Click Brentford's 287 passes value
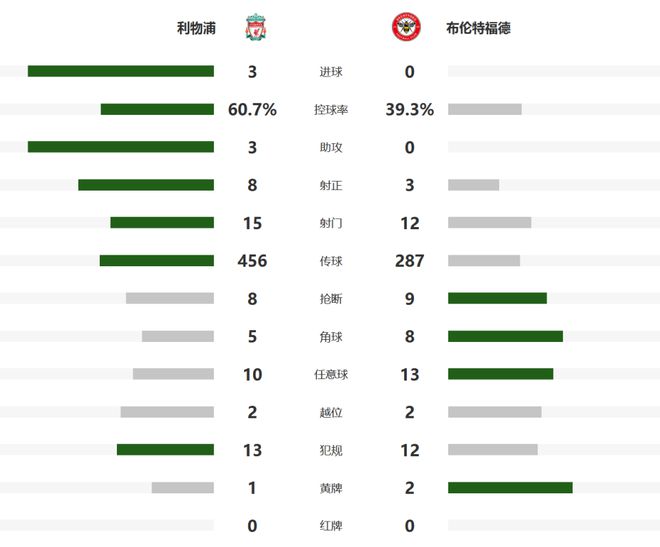 [409, 261]
